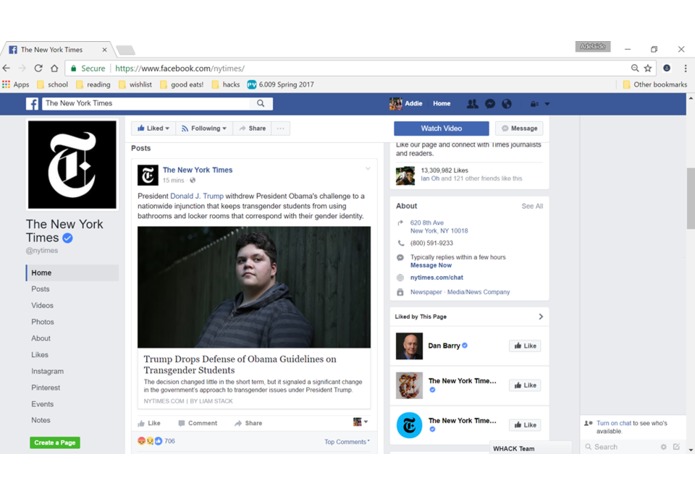Image resolution: width=695 pixels, height=494 pixels.
Task: Expand the post options chevron
Action: [367, 168]
